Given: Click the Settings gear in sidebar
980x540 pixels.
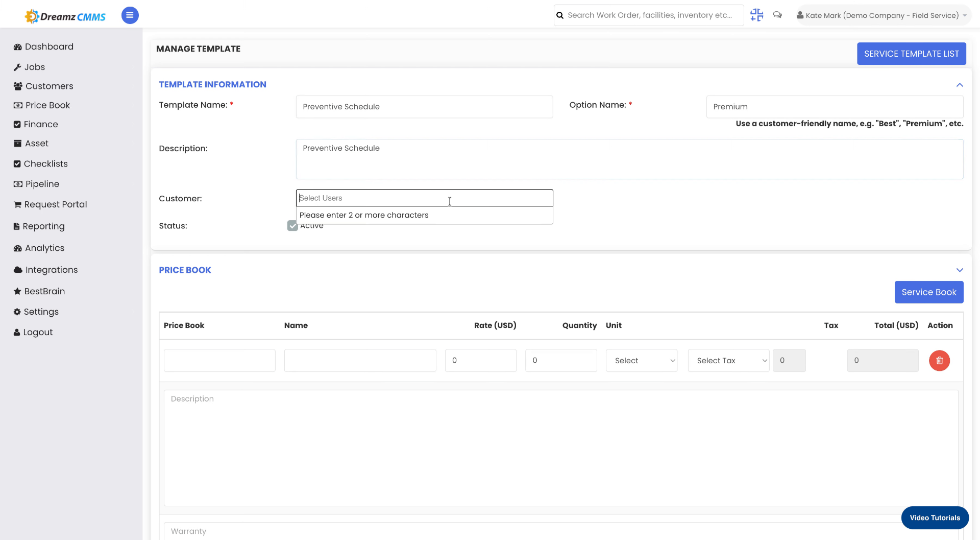Looking at the screenshot, I should coord(18,312).
